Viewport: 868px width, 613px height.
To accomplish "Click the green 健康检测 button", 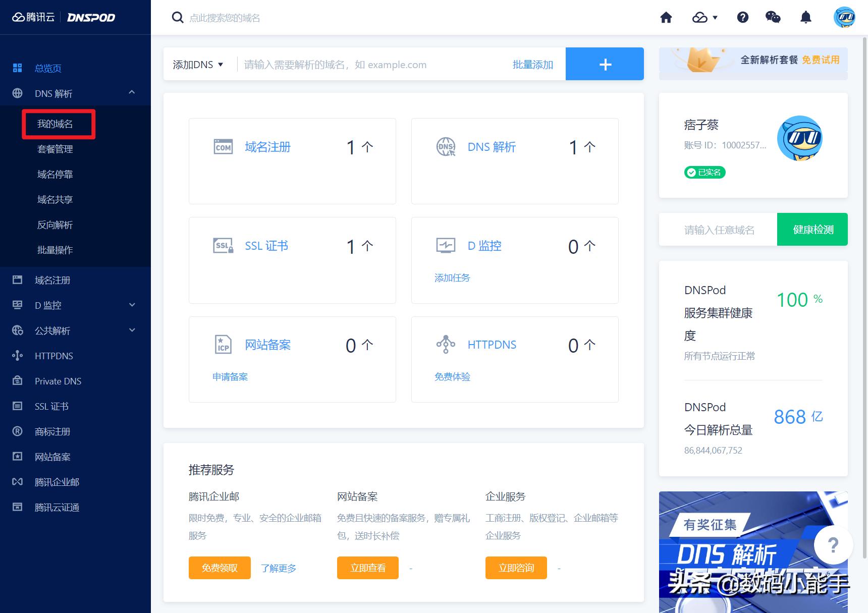I will 812,229.
